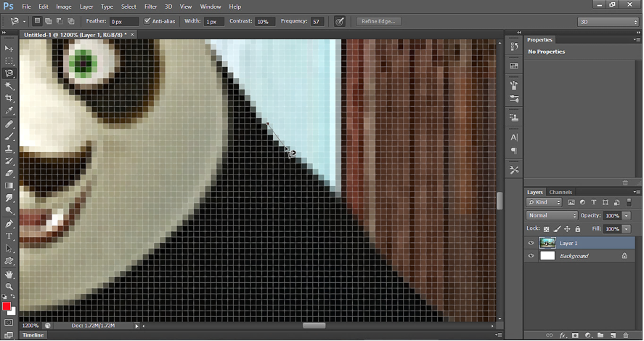The image size is (644, 341).
Task: Hide Layer 1 with its eye icon
Action: point(531,243)
